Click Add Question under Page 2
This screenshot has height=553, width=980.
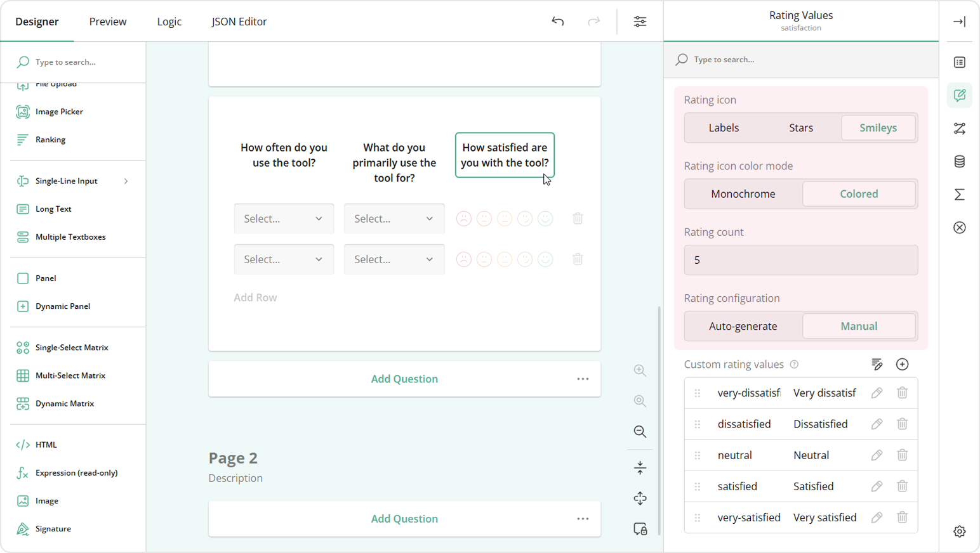pyautogui.click(x=404, y=519)
